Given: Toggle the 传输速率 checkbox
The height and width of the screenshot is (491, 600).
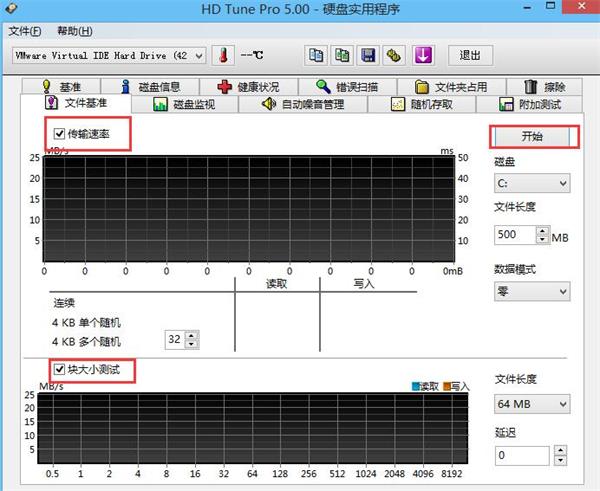Looking at the screenshot, I should click(59, 134).
